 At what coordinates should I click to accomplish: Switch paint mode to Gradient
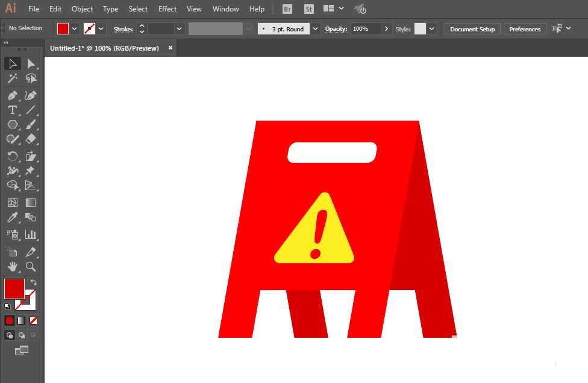[22, 320]
